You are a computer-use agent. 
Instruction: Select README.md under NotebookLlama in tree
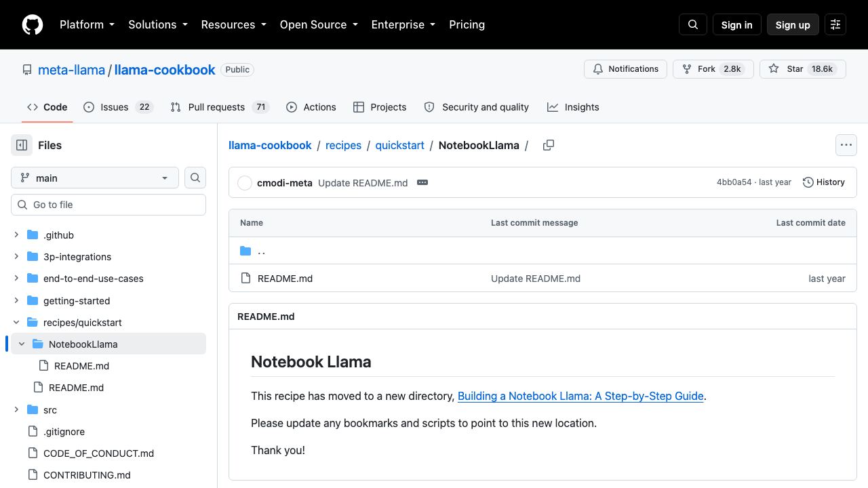pos(81,366)
